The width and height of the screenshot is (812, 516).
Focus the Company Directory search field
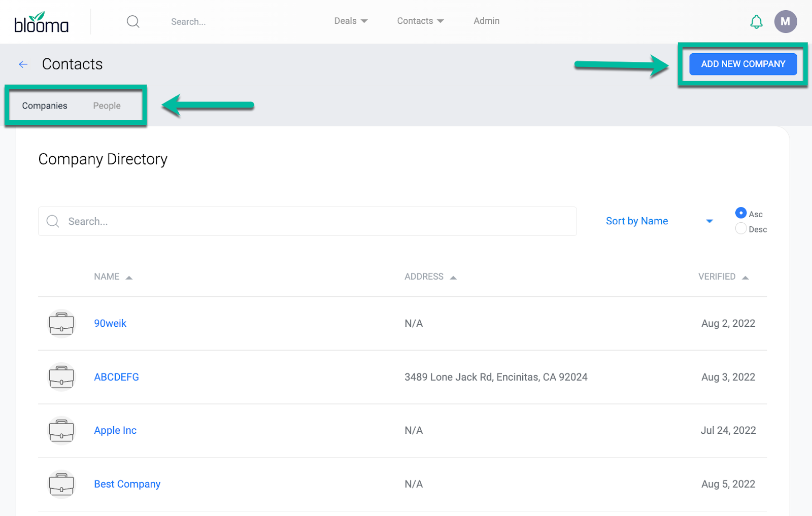coord(307,221)
